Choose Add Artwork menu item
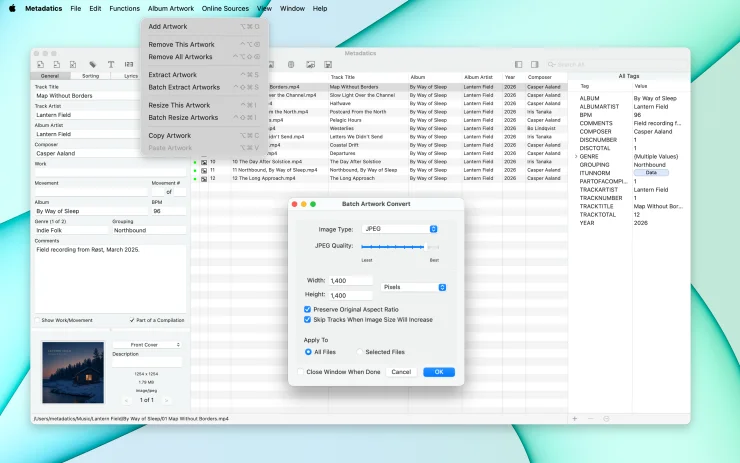This screenshot has width=740, height=463. coord(204,26)
